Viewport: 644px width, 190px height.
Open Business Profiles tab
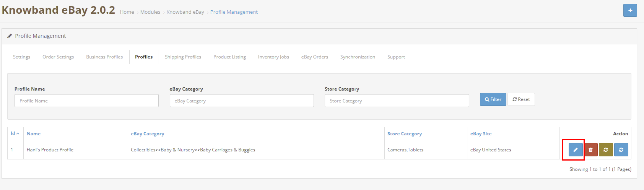point(104,57)
